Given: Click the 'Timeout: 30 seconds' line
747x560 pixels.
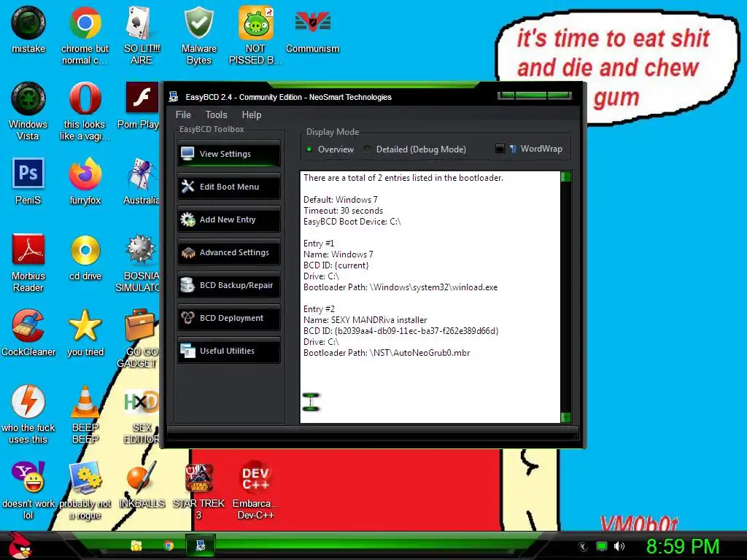Looking at the screenshot, I should [343, 211].
